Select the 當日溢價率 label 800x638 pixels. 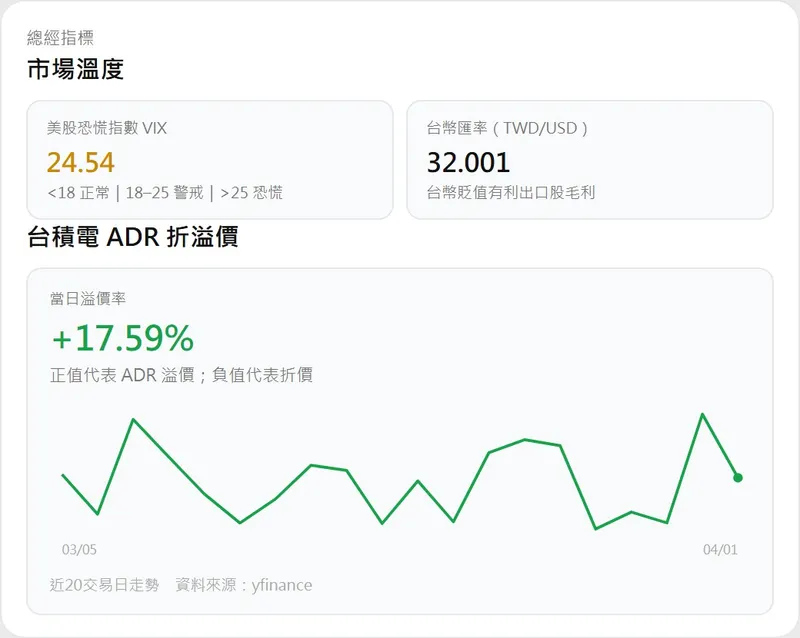pyautogui.click(x=88, y=299)
